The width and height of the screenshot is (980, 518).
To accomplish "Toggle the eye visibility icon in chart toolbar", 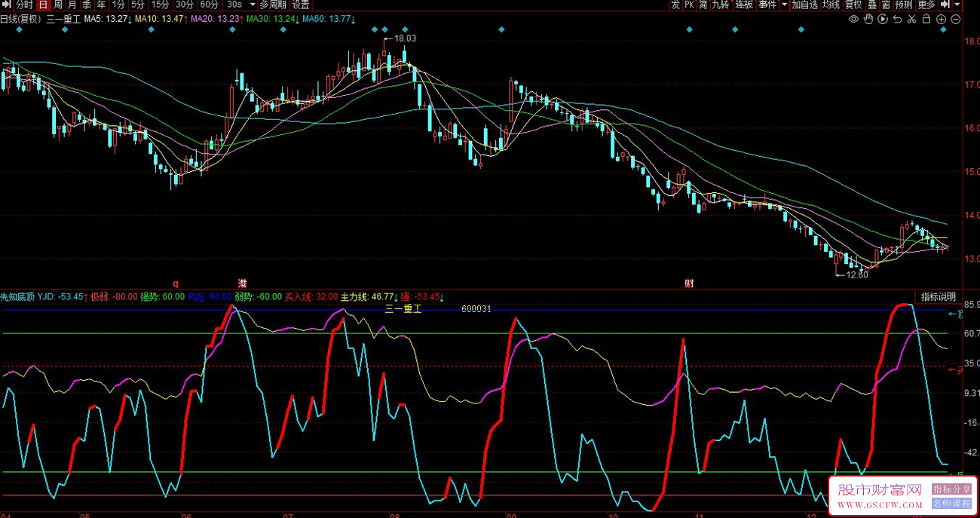I will point(853,19).
